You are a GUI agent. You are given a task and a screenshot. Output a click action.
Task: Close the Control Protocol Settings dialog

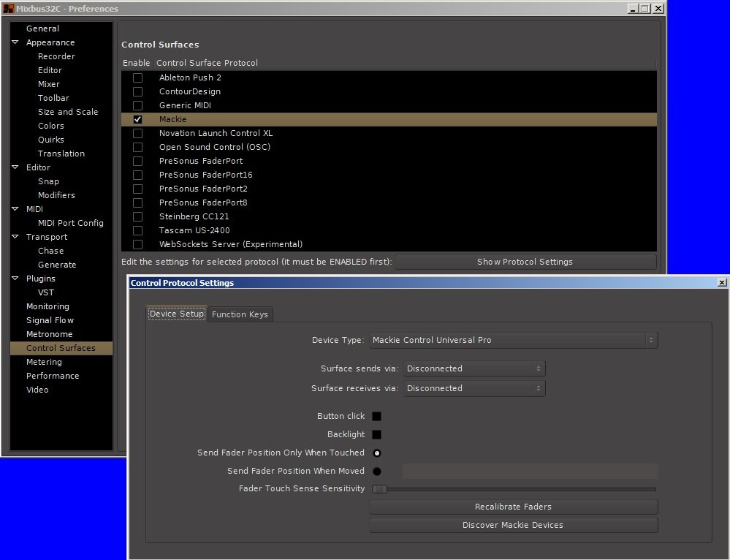722,283
